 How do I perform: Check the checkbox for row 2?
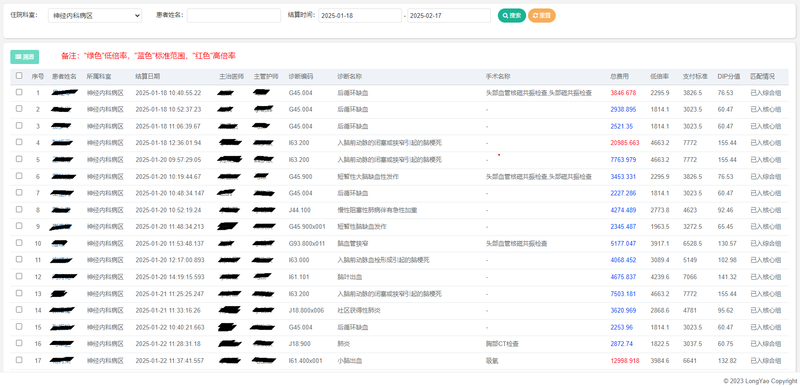19,109
